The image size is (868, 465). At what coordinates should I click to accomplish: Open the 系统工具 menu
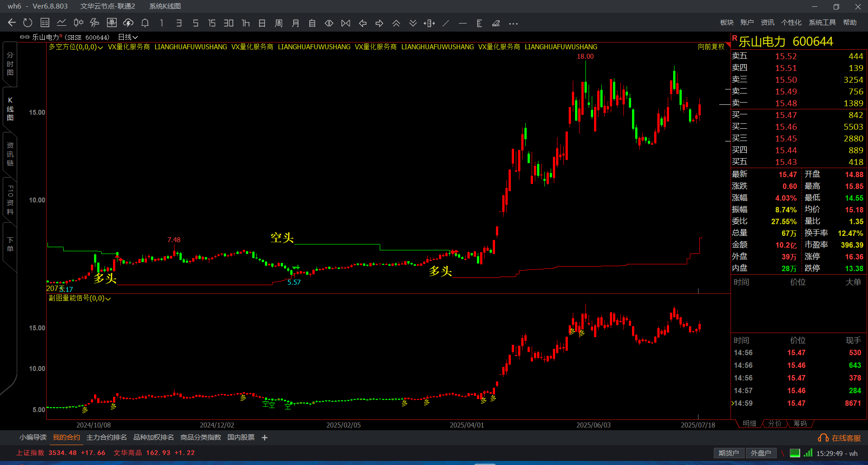tap(822, 22)
